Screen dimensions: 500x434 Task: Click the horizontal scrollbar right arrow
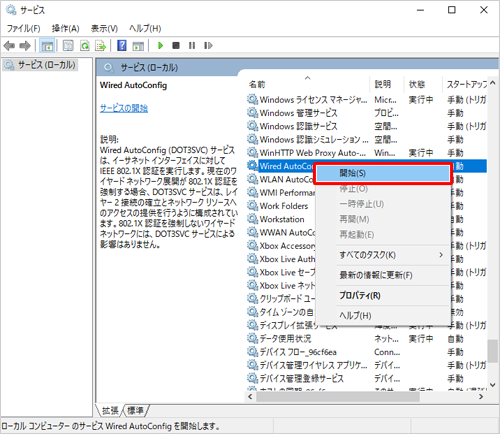[x=481, y=397]
